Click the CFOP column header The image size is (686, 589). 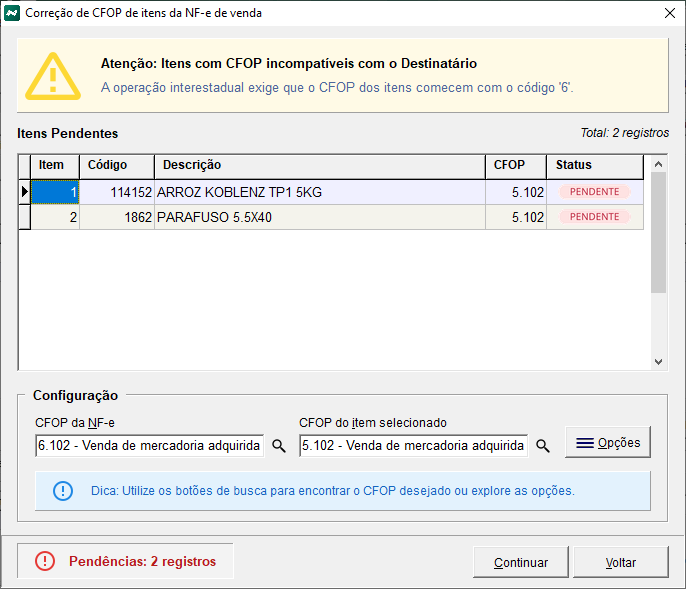coord(515,165)
